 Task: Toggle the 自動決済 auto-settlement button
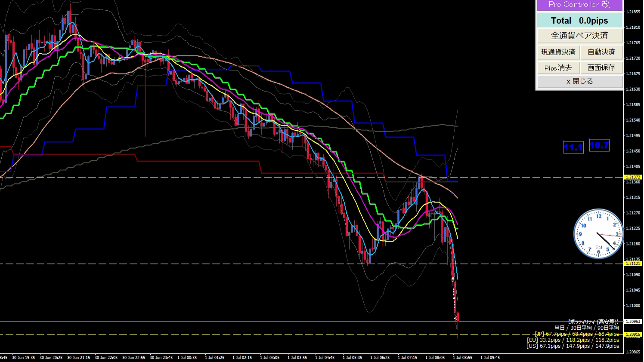coord(601,52)
